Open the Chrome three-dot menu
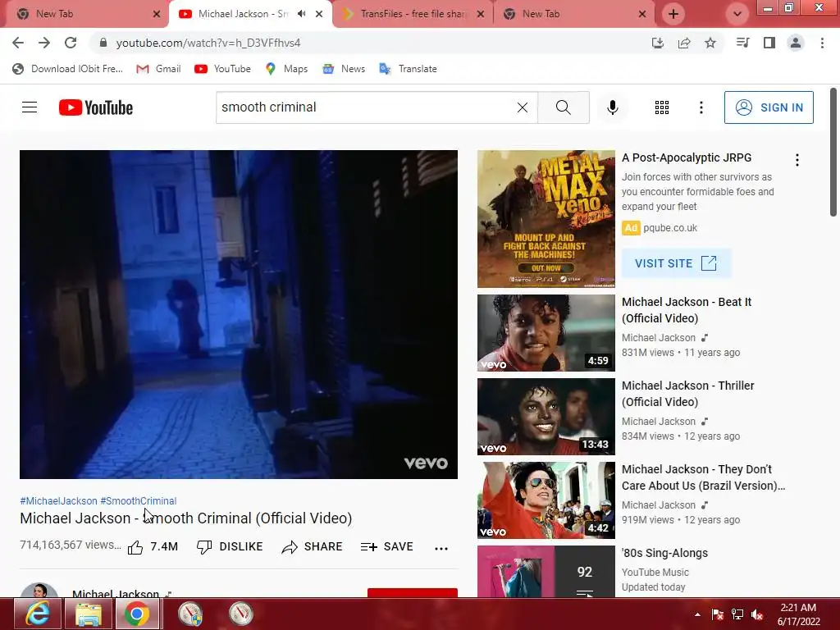This screenshot has height=630, width=840. point(822,43)
